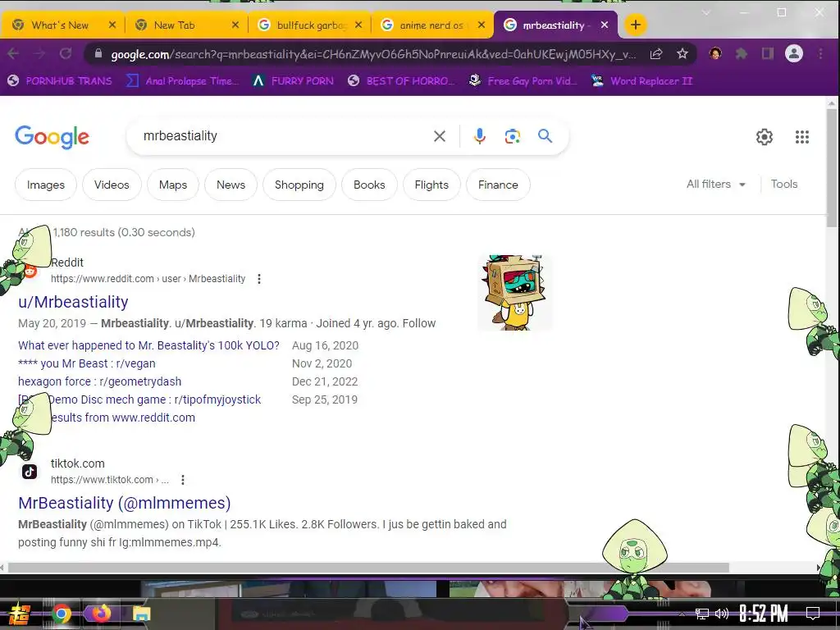This screenshot has height=630, width=840.
Task: Open Firefox from the taskbar
Action: 101,614
